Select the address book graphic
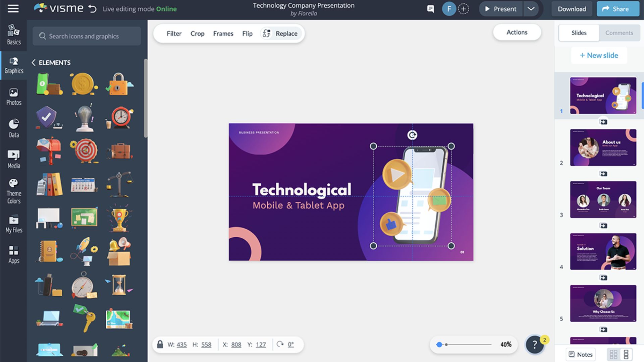 pyautogui.click(x=49, y=251)
